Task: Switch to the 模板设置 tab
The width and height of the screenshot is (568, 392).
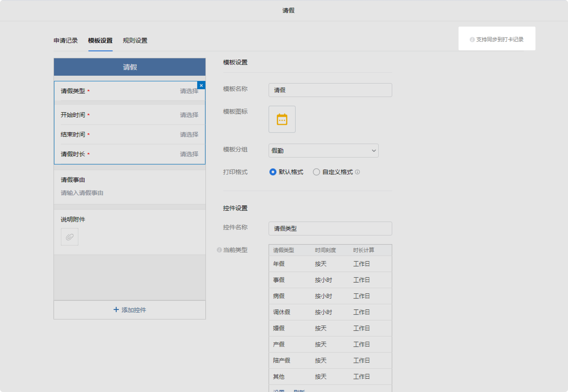Action: 100,41
